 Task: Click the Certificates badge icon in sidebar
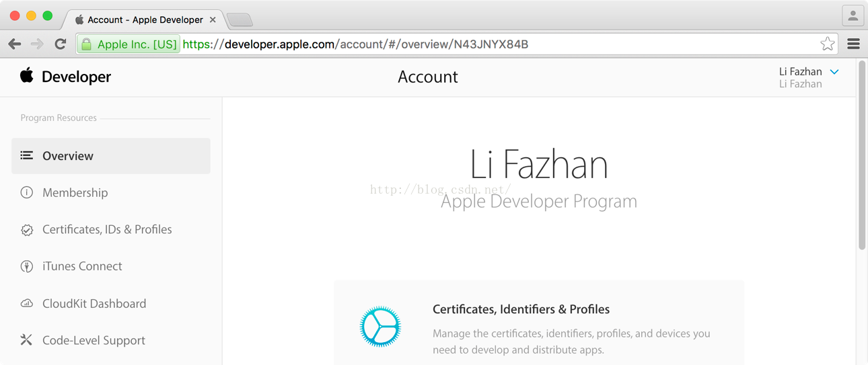tap(27, 230)
